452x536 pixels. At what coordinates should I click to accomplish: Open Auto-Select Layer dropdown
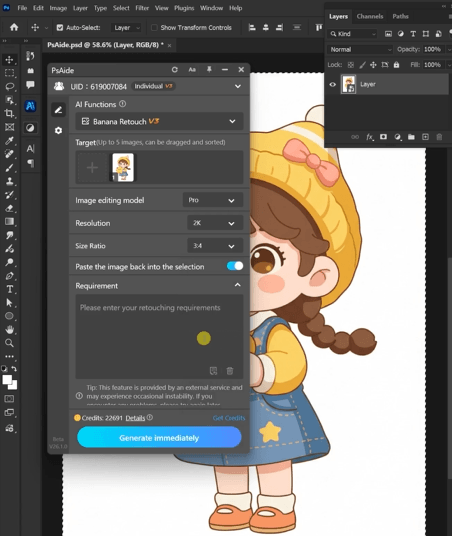(x=127, y=28)
